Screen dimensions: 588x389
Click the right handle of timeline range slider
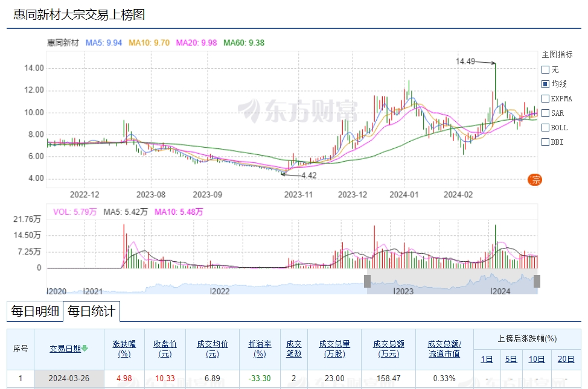[537, 281]
